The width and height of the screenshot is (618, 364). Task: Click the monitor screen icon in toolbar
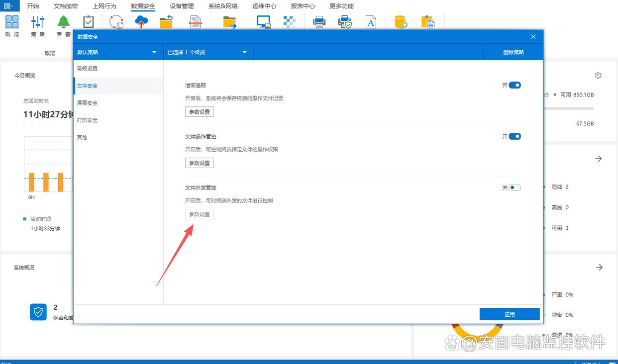pos(263,22)
